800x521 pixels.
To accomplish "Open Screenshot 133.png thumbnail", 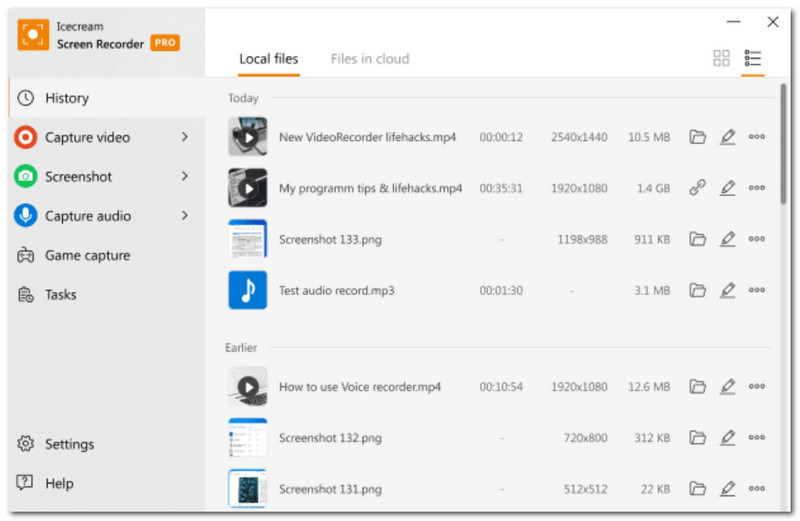I will [x=247, y=239].
